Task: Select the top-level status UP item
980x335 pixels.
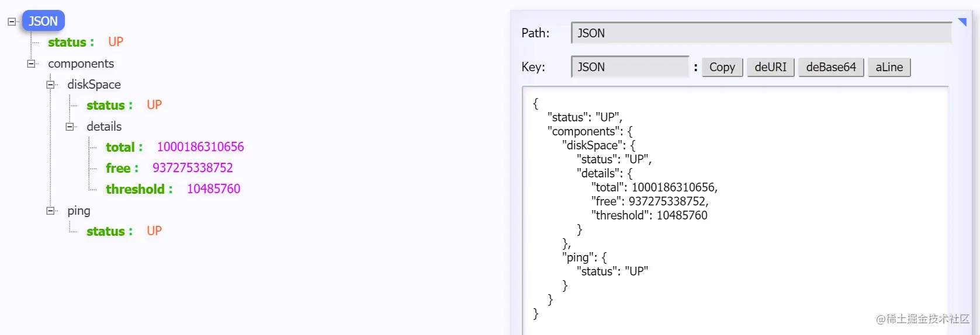Action: coord(86,42)
